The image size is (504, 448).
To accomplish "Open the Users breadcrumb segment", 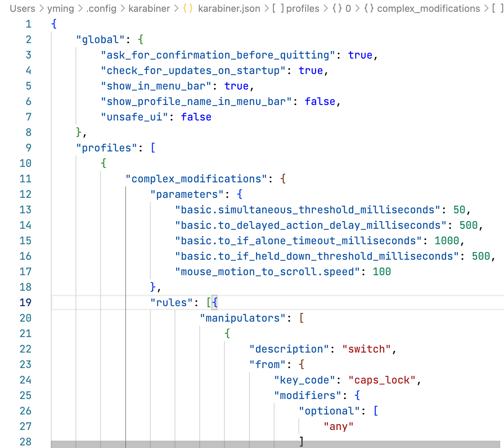I will (22, 8).
